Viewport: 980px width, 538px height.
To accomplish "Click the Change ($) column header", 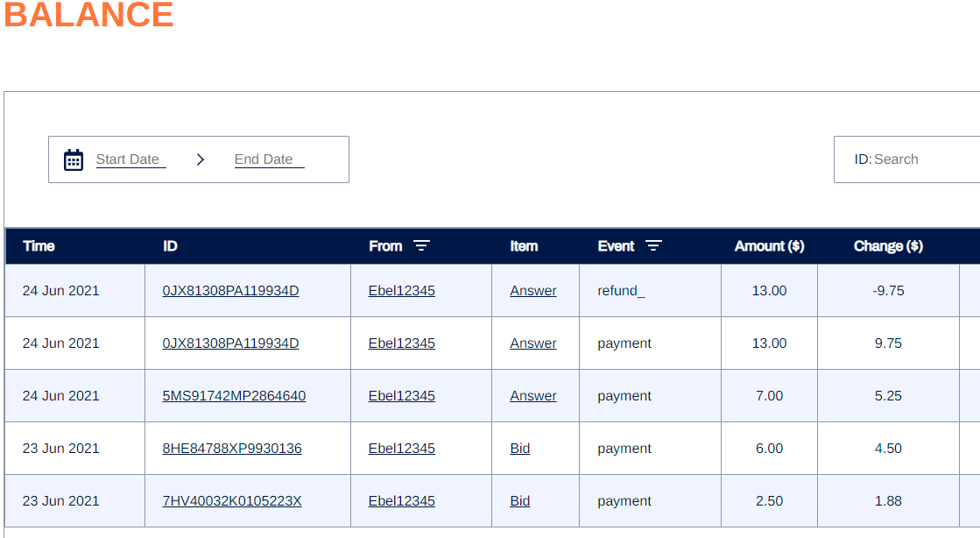I will tap(888, 246).
